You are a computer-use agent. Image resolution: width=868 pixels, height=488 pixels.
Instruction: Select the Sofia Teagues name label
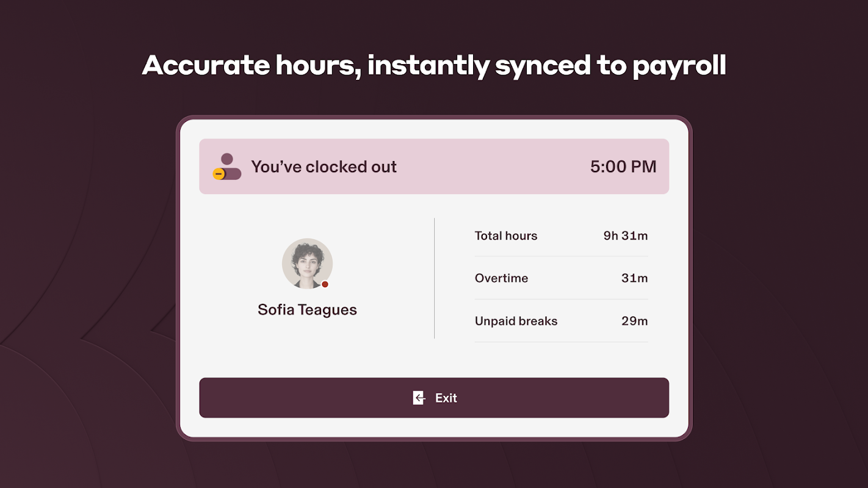click(x=307, y=310)
